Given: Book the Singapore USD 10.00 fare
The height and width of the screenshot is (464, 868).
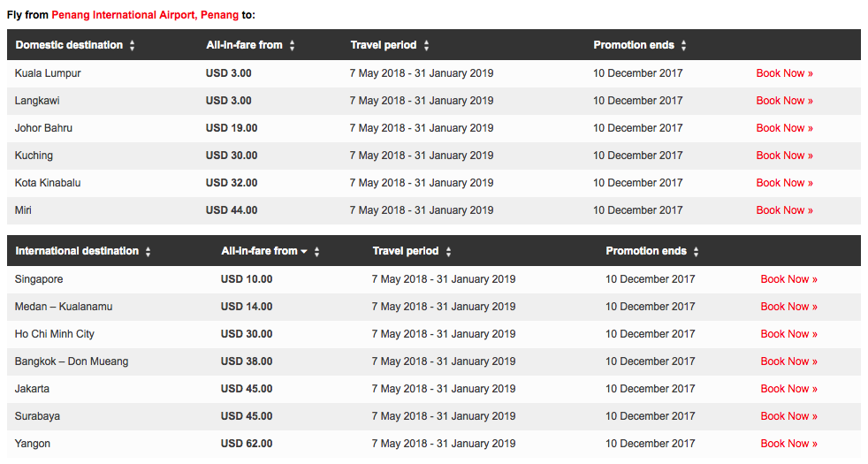Looking at the screenshot, I should [788, 279].
